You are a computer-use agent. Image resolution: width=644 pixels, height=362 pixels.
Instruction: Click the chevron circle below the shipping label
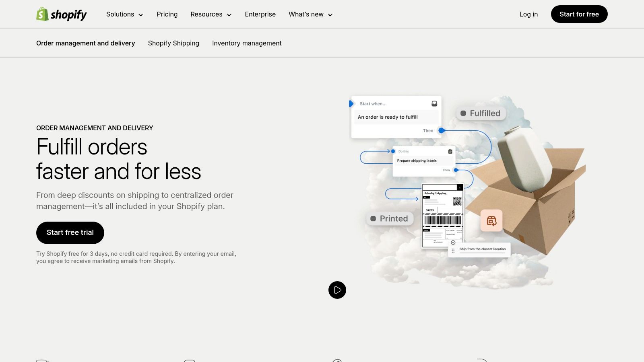pyautogui.click(x=453, y=243)
